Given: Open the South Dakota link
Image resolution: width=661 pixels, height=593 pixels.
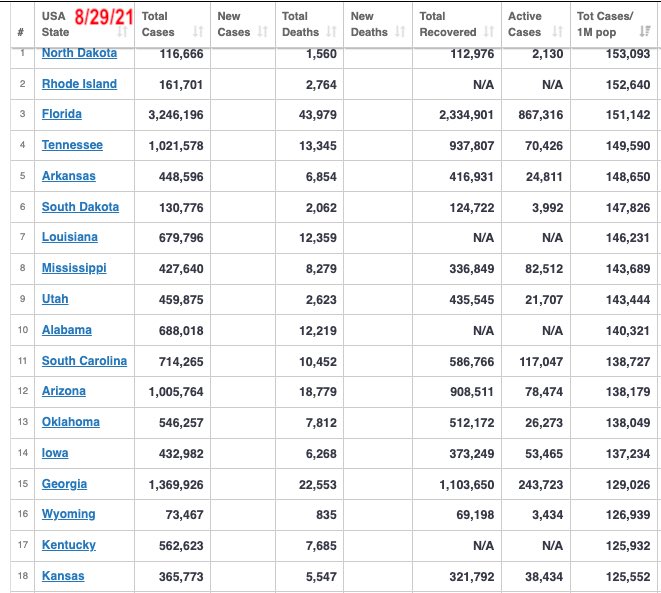Looking at the screenshot, I should [x=80, y=207].
